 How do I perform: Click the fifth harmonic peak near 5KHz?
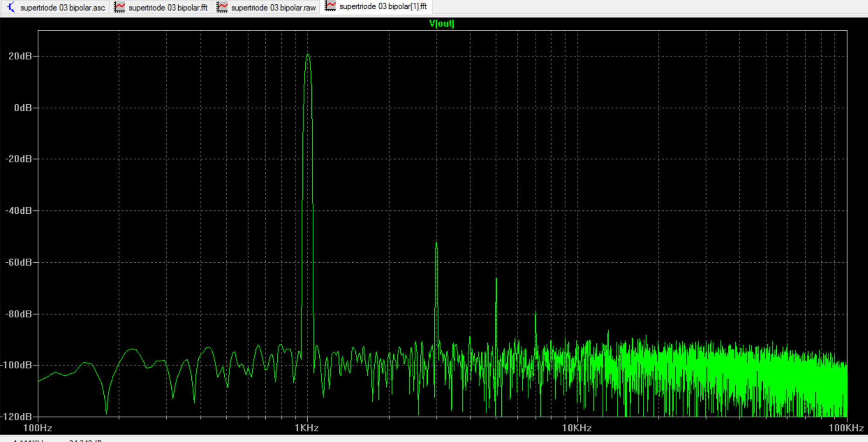point(496,279)
